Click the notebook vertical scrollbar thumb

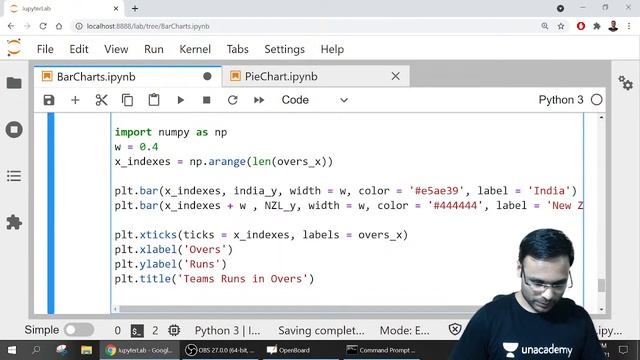[601, 285]
